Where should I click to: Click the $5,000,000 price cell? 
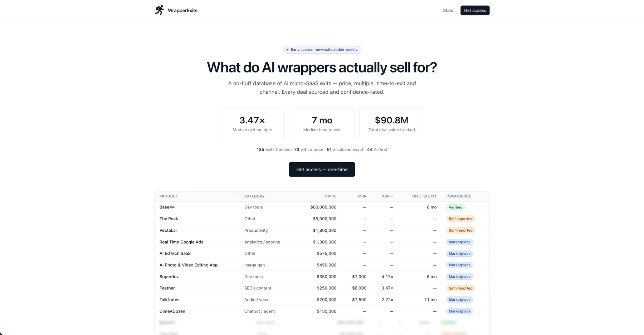[x=325, y=219]
